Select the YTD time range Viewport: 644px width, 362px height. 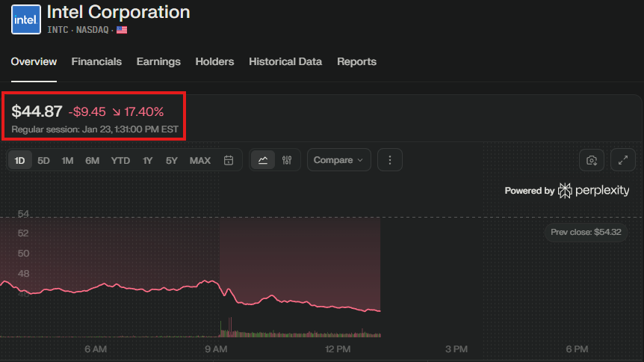pos(120,160)
